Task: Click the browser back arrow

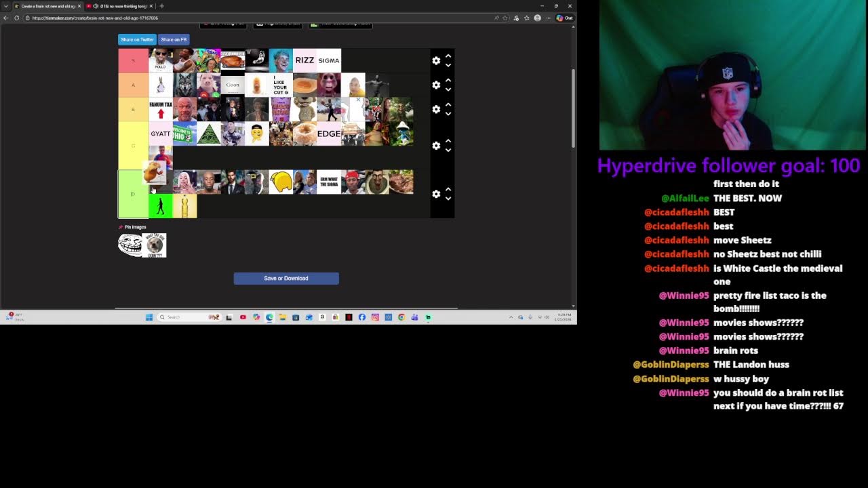Action: click(x=6, y=18)
